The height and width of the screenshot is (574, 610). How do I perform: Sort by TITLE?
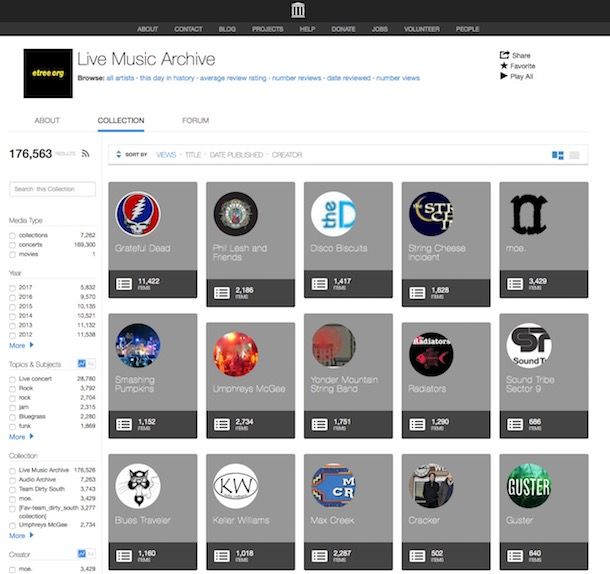click(x=193, y=155)
